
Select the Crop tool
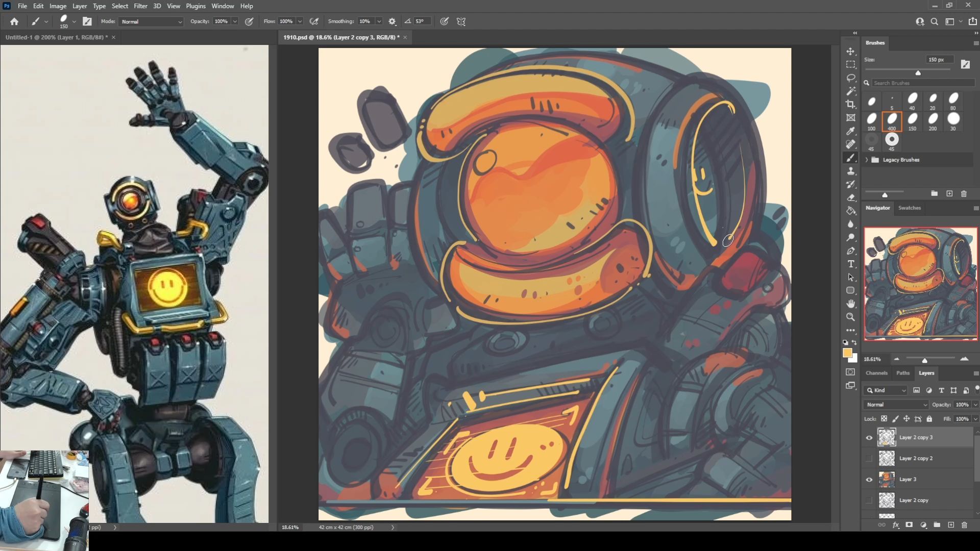(x=850, y=105)
